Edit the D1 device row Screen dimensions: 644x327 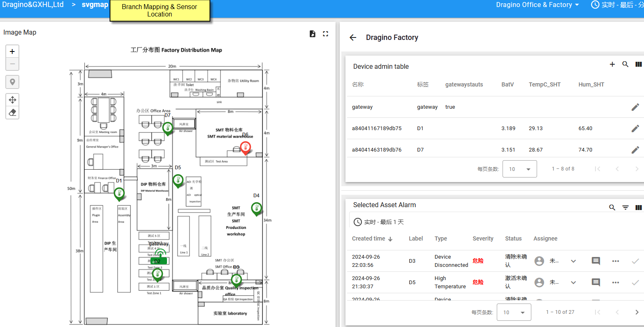[635, 128]
